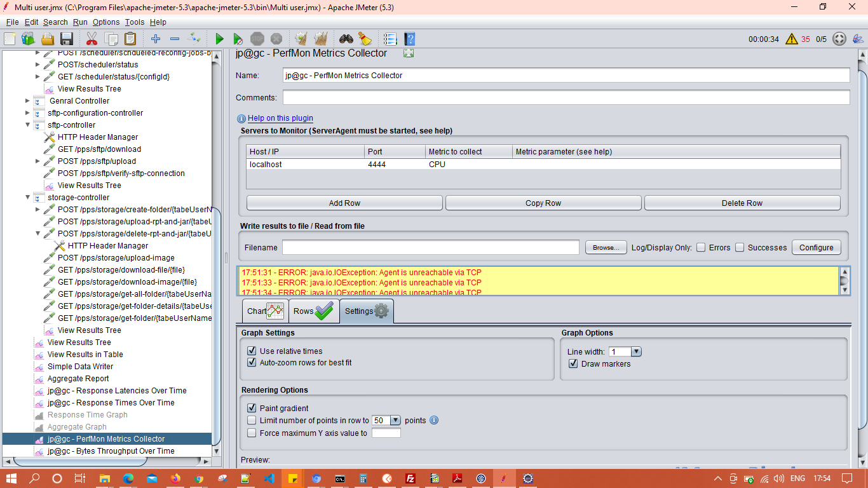
Task: Click the Copy toolbar icon
Action: click(x=111, y=39)
